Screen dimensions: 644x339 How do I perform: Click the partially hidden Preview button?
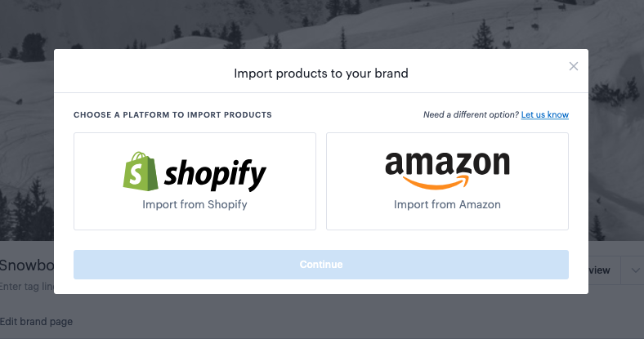click(599, 270)
